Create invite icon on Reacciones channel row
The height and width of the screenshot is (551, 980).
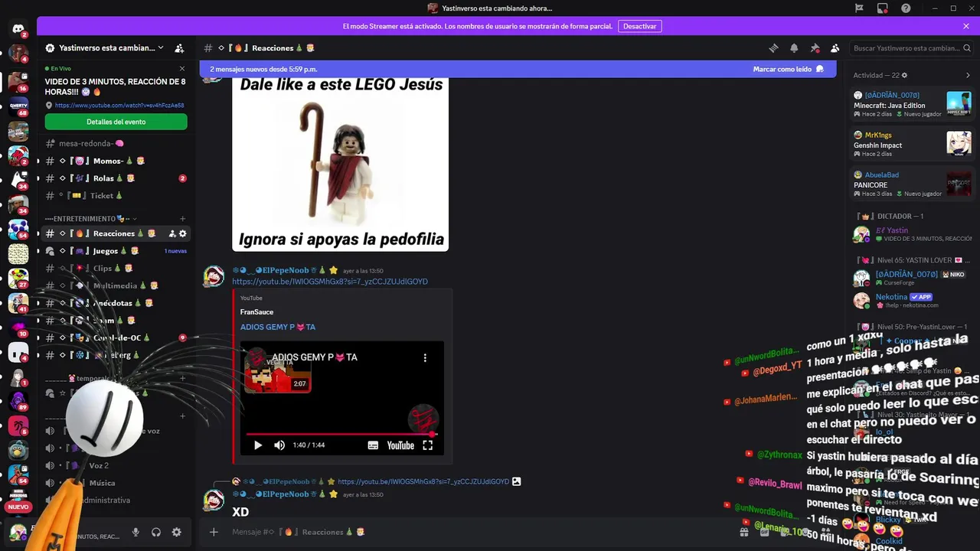(172, 233)
